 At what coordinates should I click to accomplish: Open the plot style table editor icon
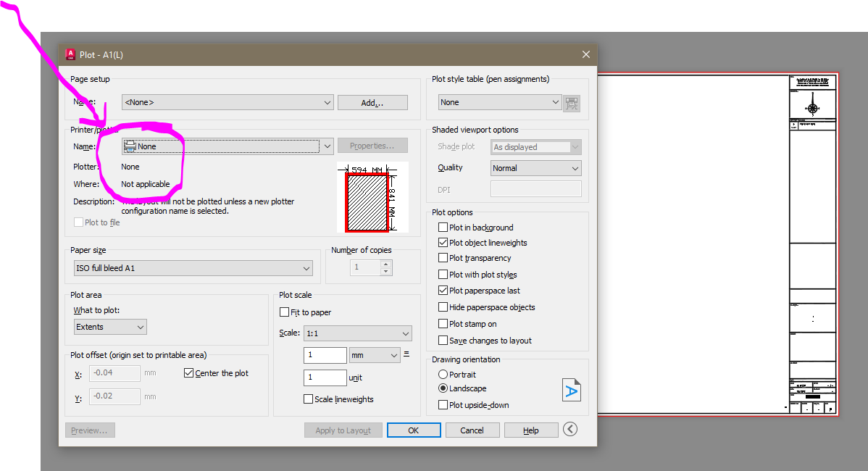coord(572,102)
